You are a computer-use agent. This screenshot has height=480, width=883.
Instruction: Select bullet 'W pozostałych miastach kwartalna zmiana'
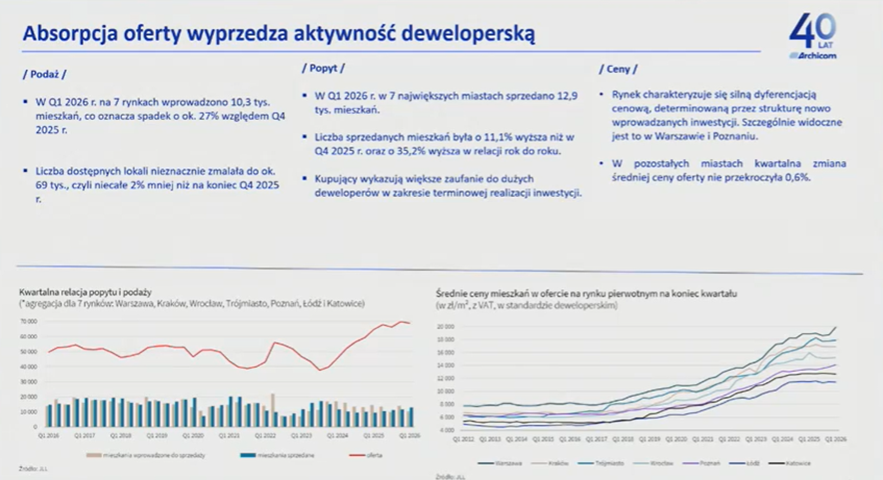coord(723,170)
